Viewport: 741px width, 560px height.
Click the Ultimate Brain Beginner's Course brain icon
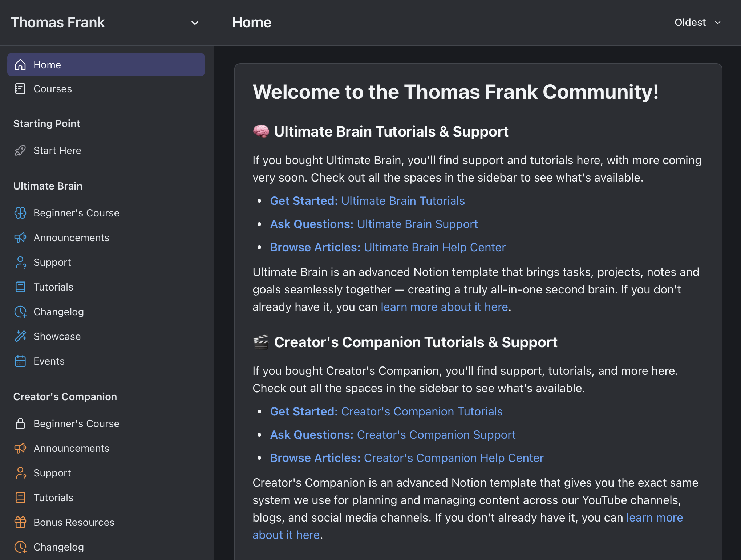point(20,213)
